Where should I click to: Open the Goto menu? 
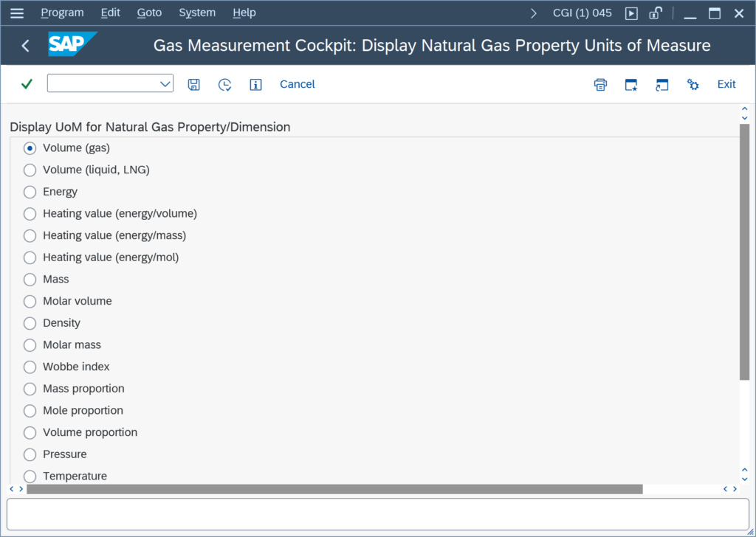tap(149, 13)
